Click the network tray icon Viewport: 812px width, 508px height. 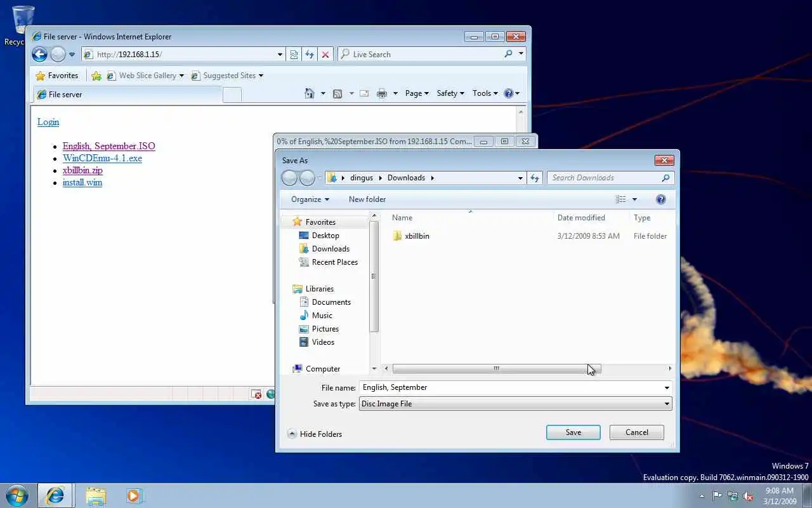pyautogui.click(x=733, y=496)
